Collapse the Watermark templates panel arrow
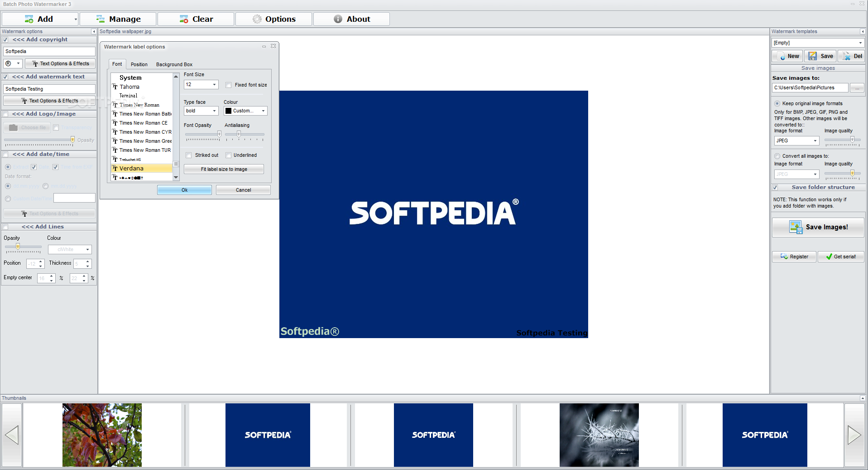Screen dimensions: 868x470 point(863,32)
